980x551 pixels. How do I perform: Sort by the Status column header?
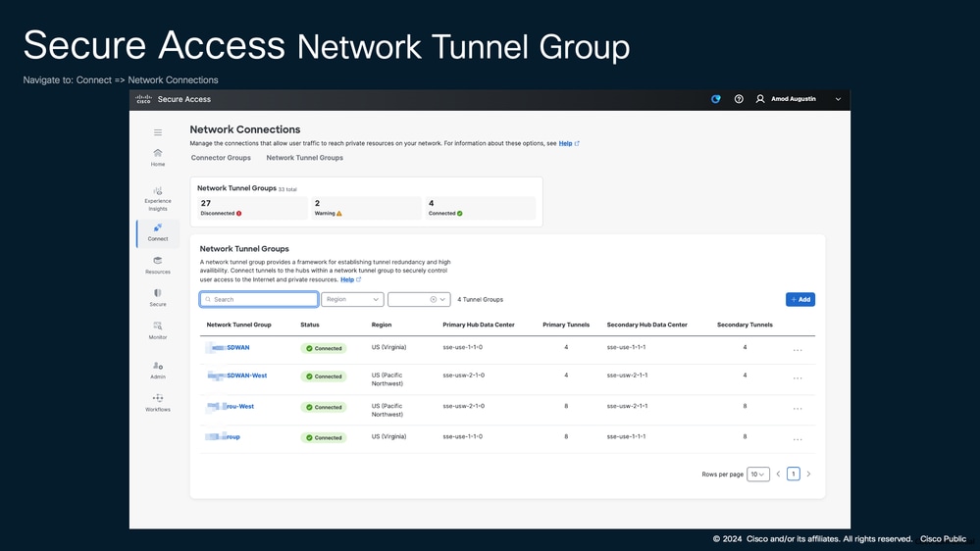(x=310, y=325)
